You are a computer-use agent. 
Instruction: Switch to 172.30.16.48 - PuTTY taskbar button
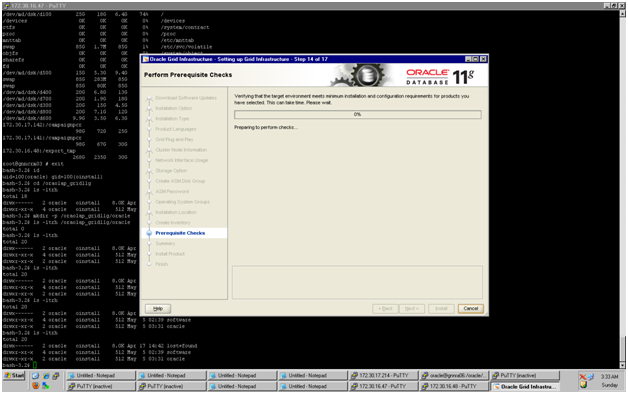click(454, 386)
